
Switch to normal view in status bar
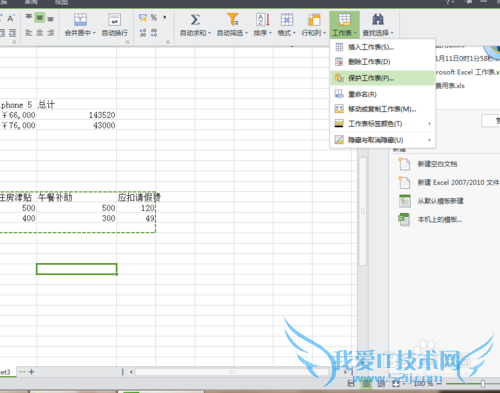coord(366,384)
